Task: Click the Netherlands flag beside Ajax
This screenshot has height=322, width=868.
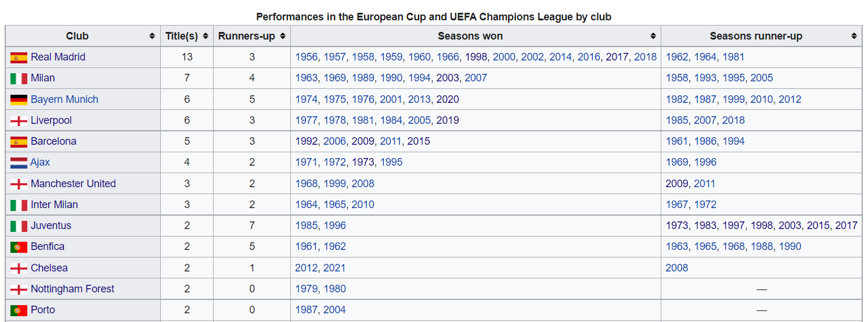Action: [x=19, y=163]
